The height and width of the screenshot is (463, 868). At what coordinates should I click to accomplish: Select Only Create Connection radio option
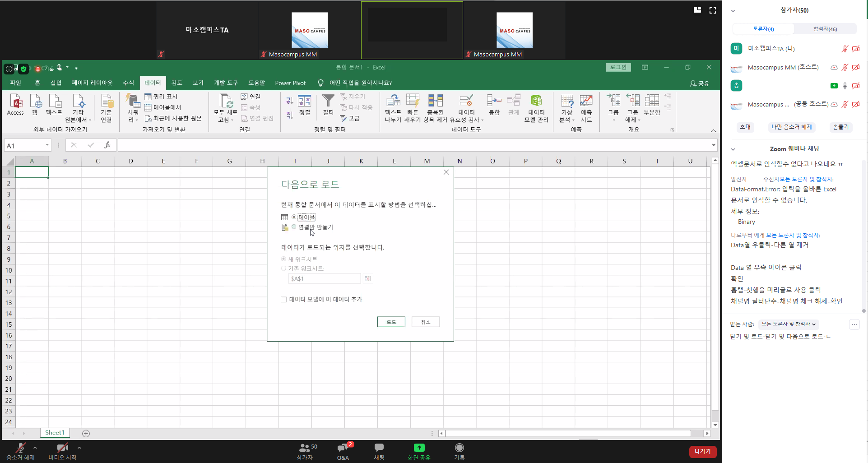point(294,227)
